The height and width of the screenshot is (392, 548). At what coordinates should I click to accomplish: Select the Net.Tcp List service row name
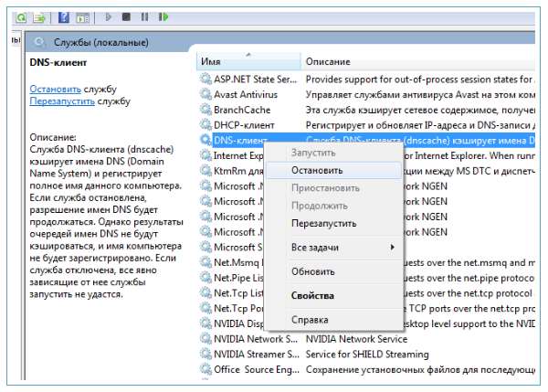(238, 293)
